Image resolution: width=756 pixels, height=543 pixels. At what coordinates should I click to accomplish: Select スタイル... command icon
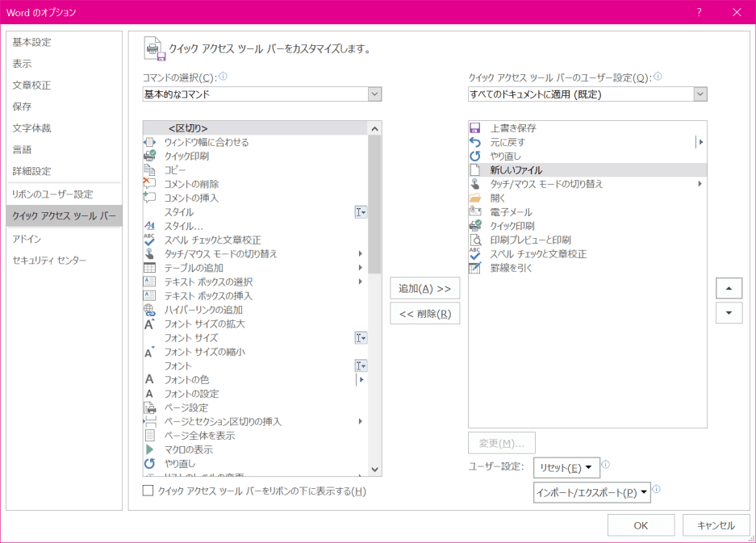pos(150,226)
